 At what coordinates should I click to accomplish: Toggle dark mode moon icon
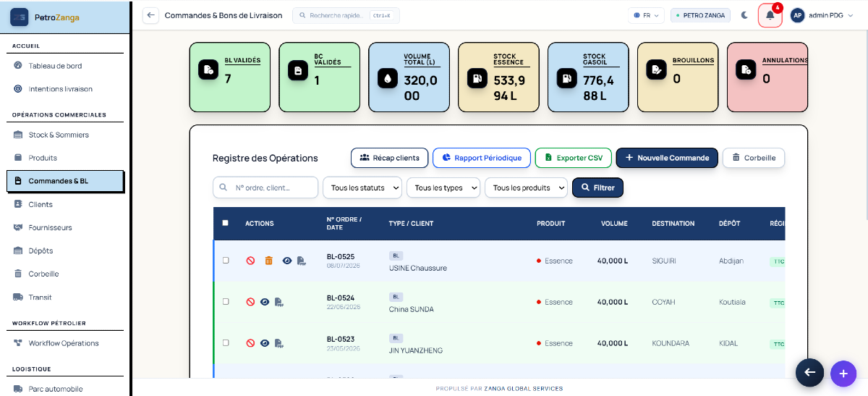[x=744, y=15]
